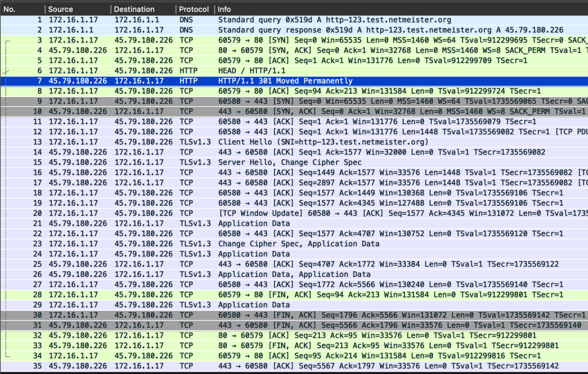This screenshot has width=588, height=374.
Task: Select packet 3 SYN from port 60579
Action: 294,40
